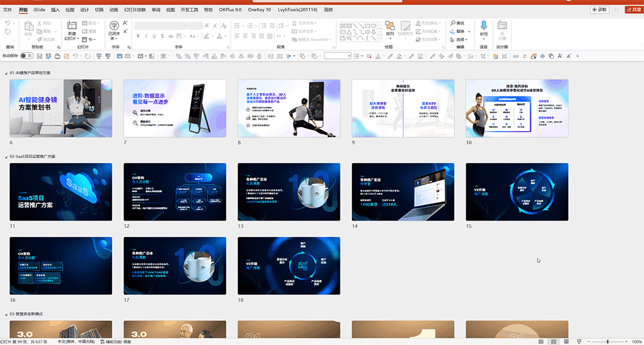The image size is (644, 345).
Task: Click the save icon in quick access toolbar
Action: (x=39, y=56)
